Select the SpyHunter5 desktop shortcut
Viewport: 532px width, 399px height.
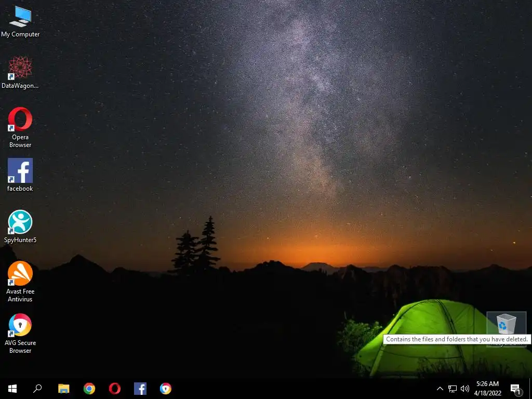[x=20, y=227]
